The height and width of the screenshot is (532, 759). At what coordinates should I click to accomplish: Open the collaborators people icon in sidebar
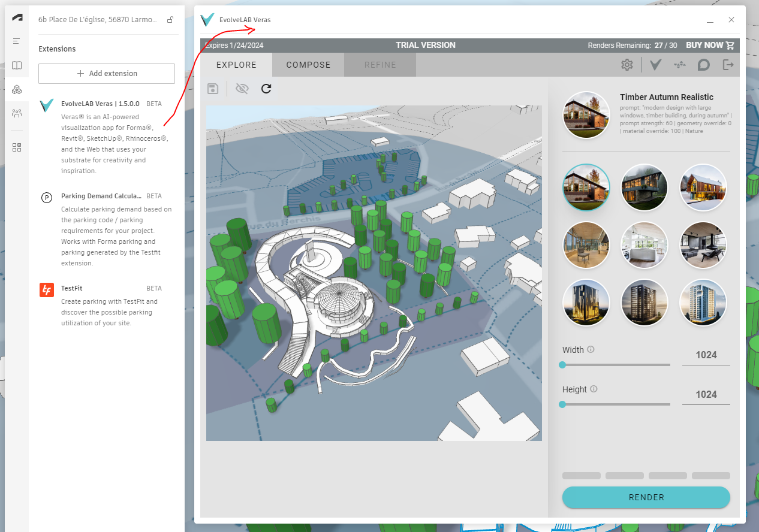pyautogui.click(x=17, y=113)
